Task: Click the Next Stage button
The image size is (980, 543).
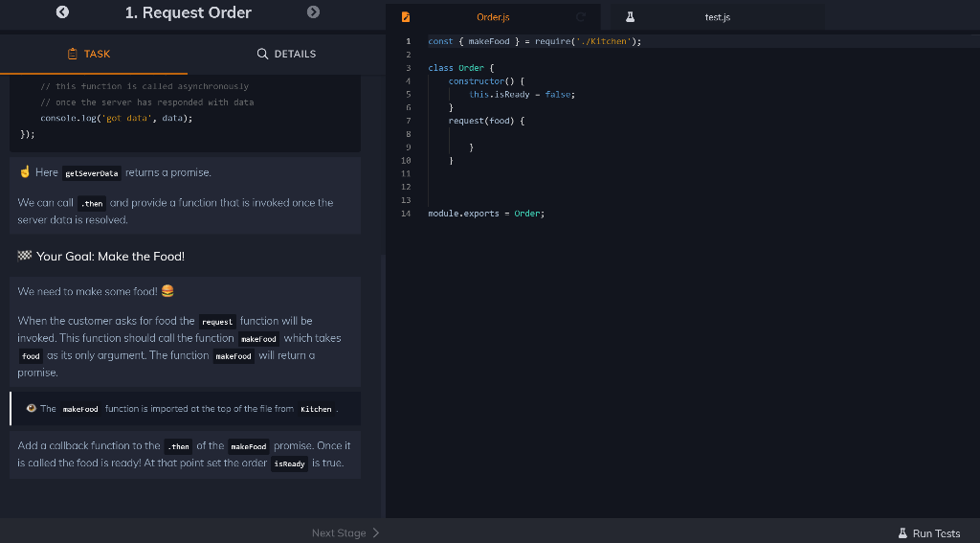Action: (x=345, y=533)
